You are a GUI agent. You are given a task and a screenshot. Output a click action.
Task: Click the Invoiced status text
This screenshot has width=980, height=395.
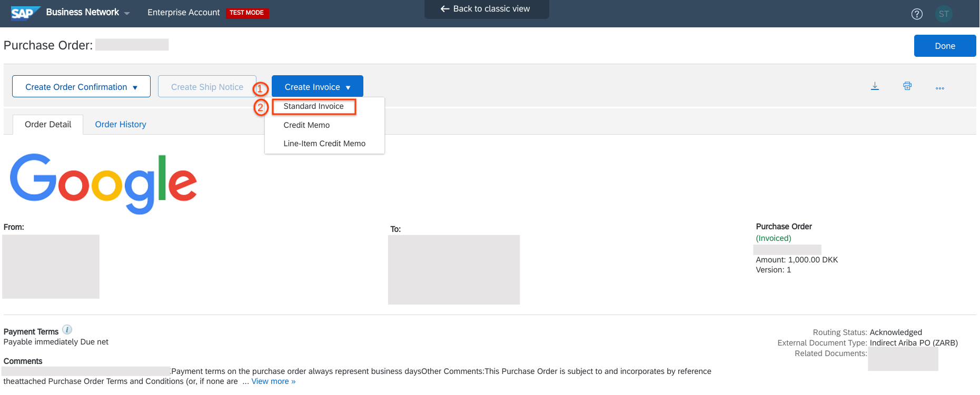click(774, 238)
